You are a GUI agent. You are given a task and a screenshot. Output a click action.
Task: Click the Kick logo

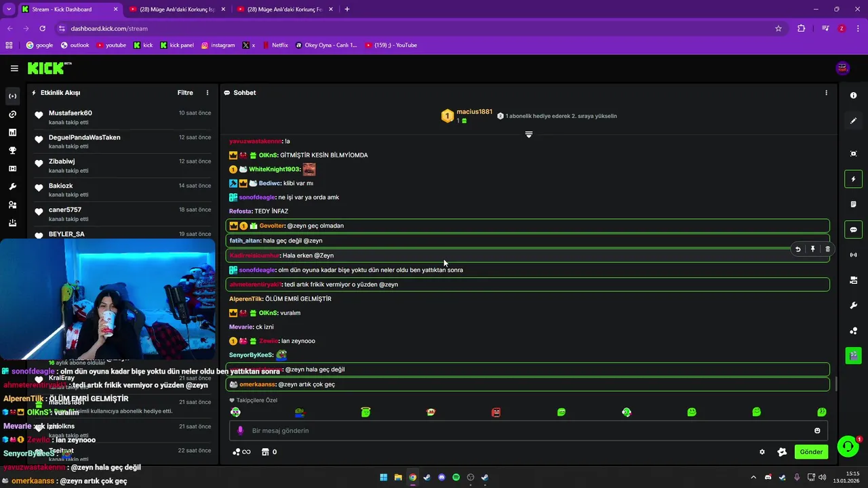(x=49, y=68)
